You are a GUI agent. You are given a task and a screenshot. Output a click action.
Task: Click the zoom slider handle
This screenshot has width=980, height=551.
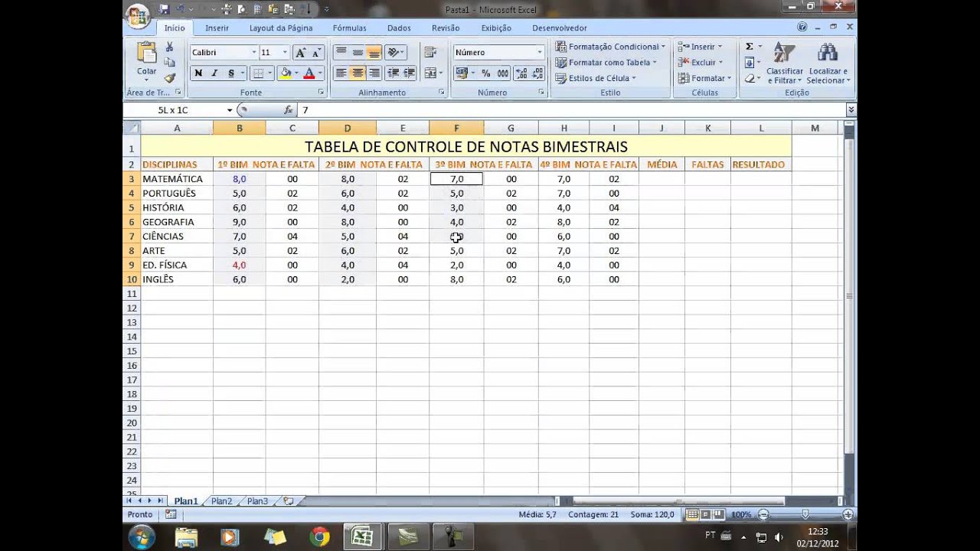(x=805, y=515)
